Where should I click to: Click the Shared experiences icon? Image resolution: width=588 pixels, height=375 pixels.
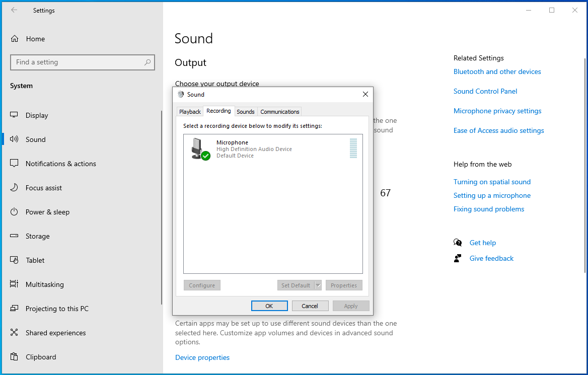(14, 333)
